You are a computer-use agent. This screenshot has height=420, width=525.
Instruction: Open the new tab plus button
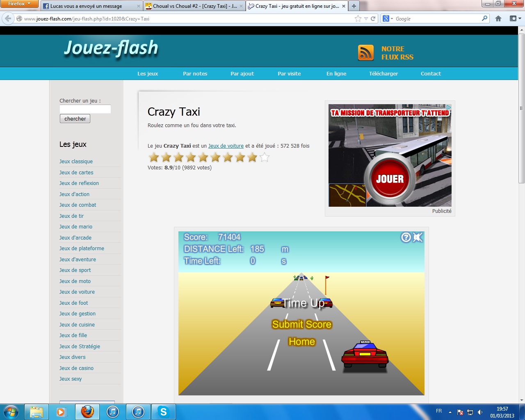tap(354, 6)
